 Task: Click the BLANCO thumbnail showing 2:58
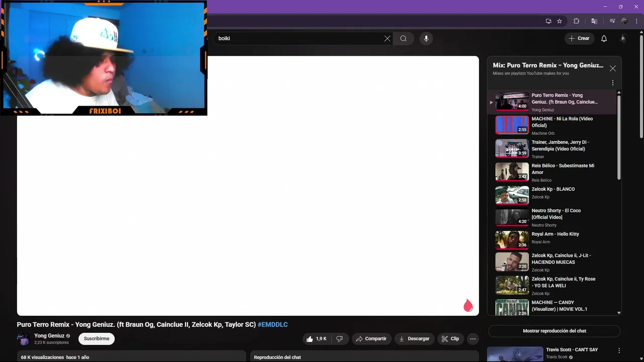[x=512, y=196]
